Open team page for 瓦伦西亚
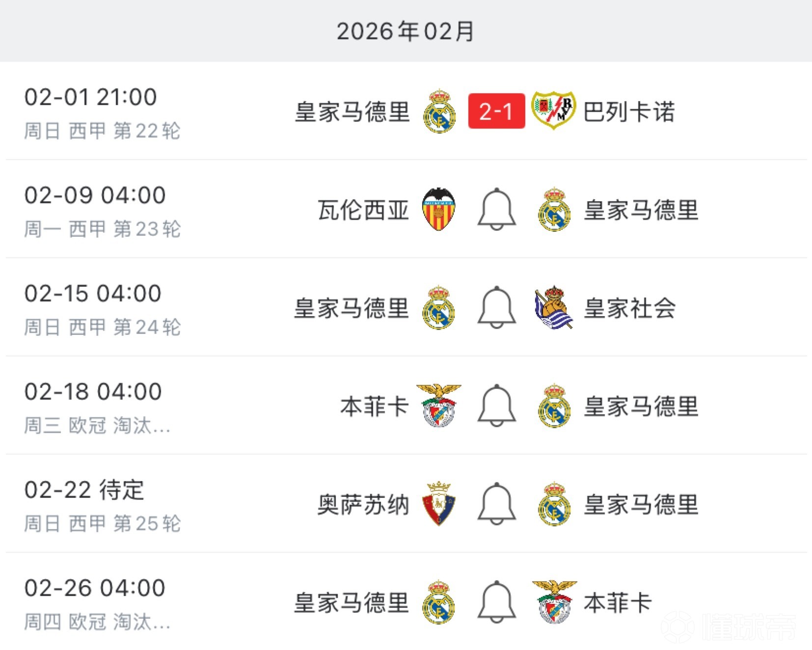Image resolution: width=812 pixels, height=650 pixels. 363,210
